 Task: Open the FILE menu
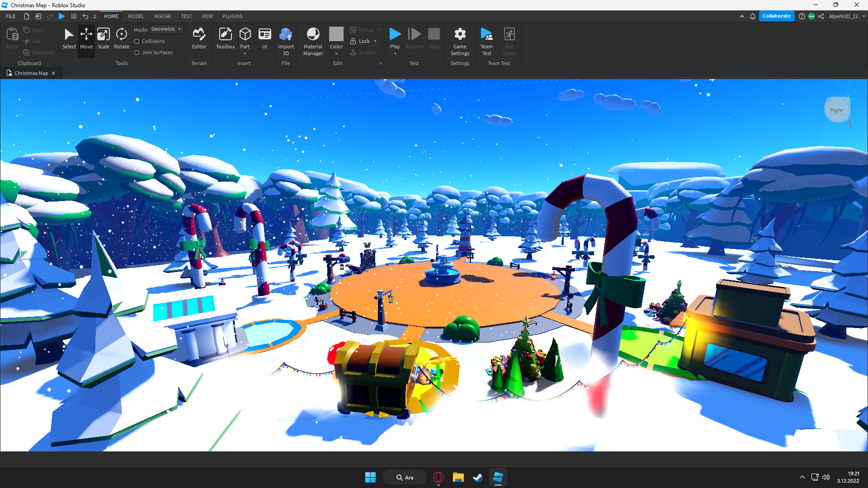11,16
